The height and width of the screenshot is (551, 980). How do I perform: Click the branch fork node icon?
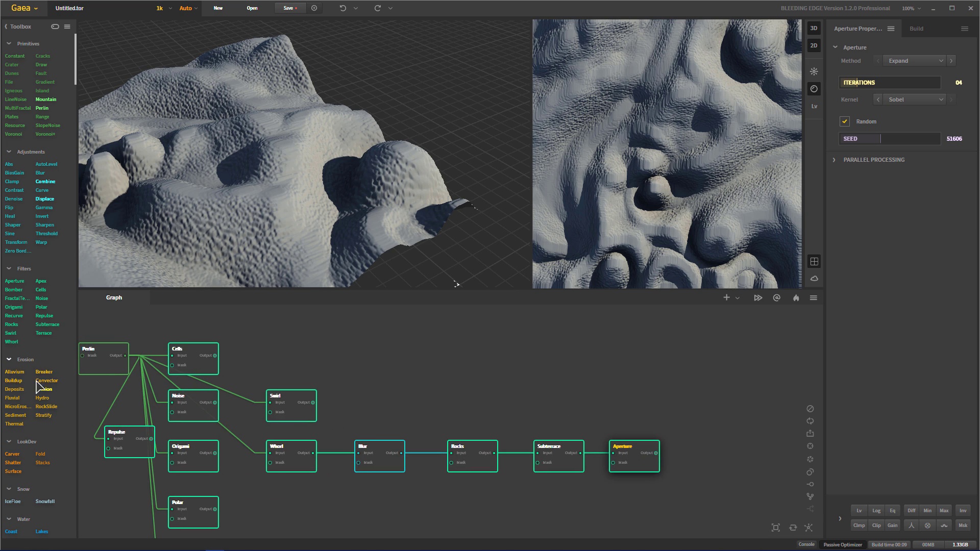click(x=810, y=496)
